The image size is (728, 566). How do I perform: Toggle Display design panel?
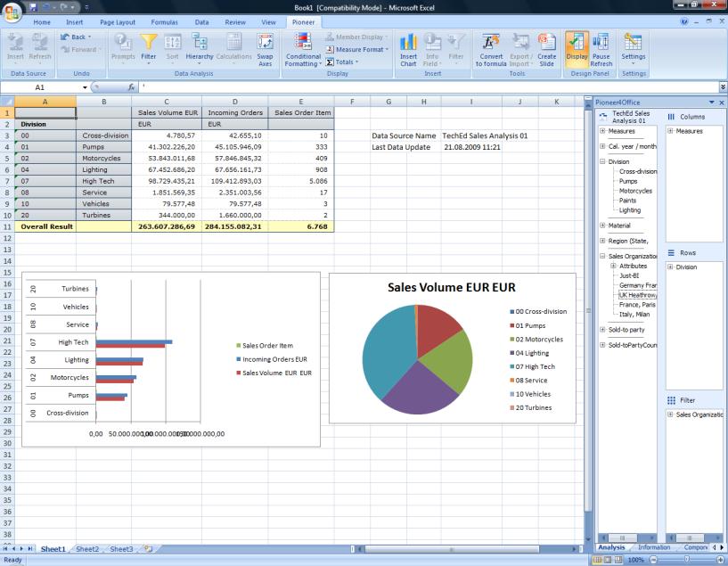(577, 47)
